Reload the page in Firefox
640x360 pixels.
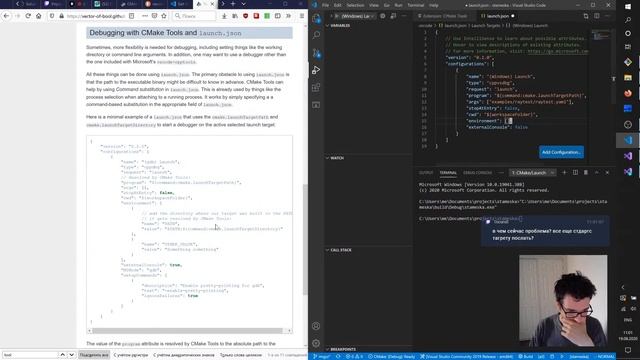pos(28,16)
